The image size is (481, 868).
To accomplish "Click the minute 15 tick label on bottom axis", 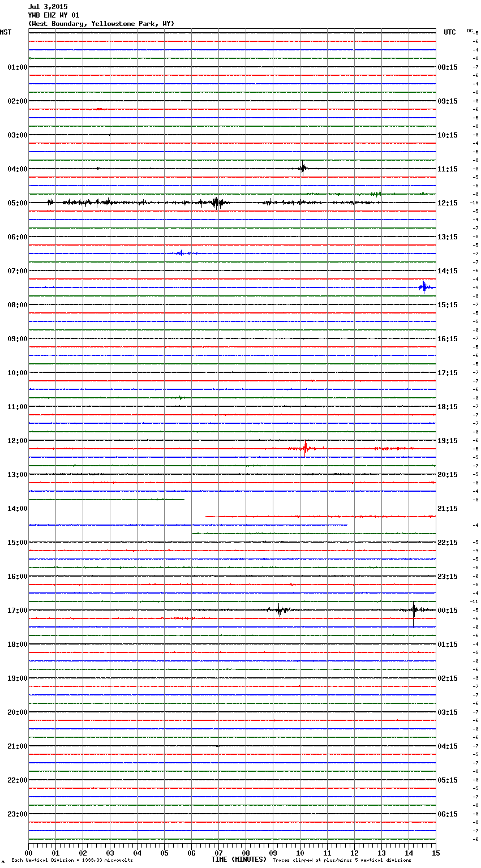I will [436, 853].
